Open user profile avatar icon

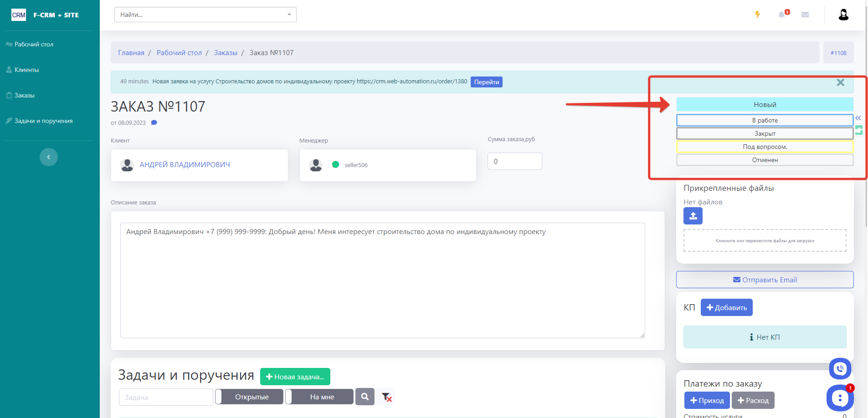tap(843, 15)
